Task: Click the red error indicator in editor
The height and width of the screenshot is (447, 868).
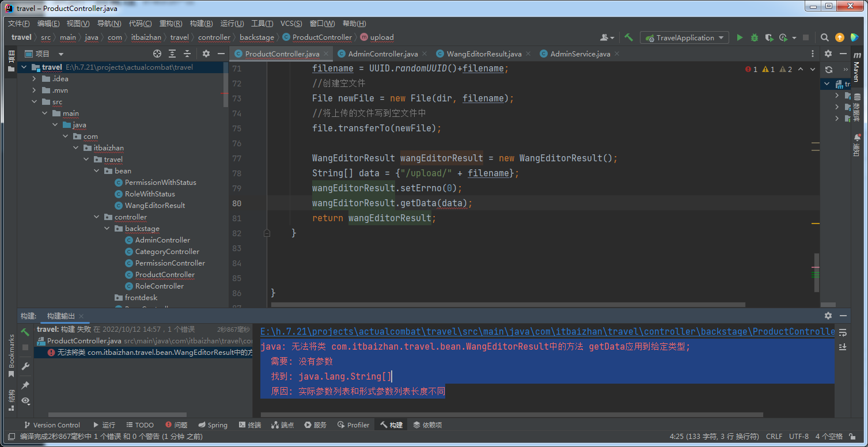Action: (x=751, y=69)
